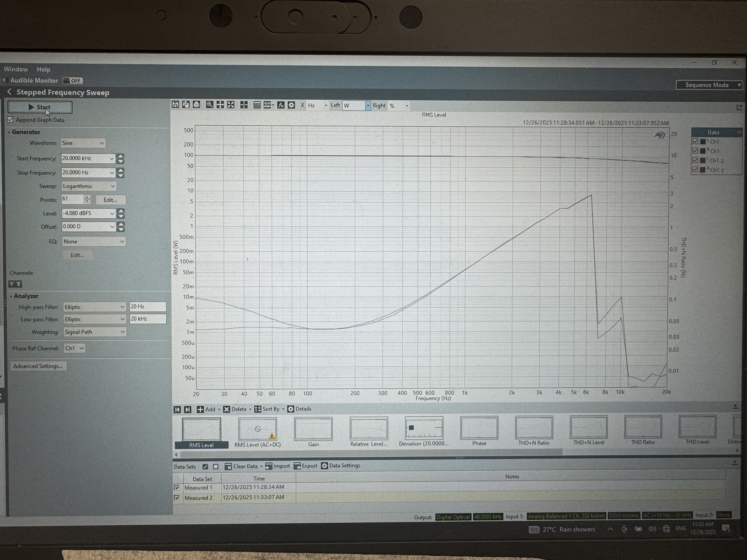The image size is (747, 560).
Task: Increase the Level value with stepper up
Action: 121,211
